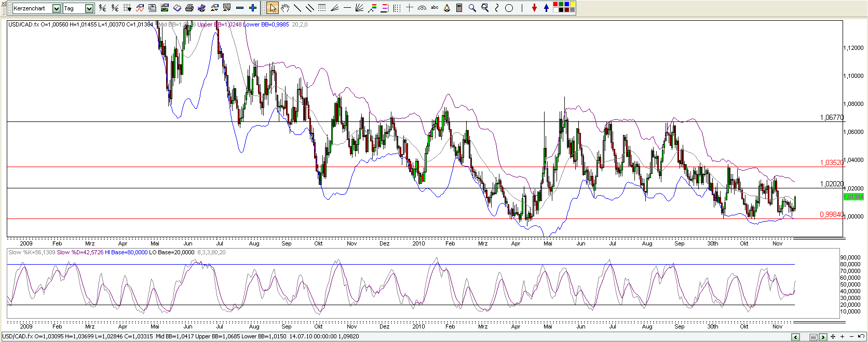Select the abc text annotation tool
The image size is (868, 342).
[435, 7]
